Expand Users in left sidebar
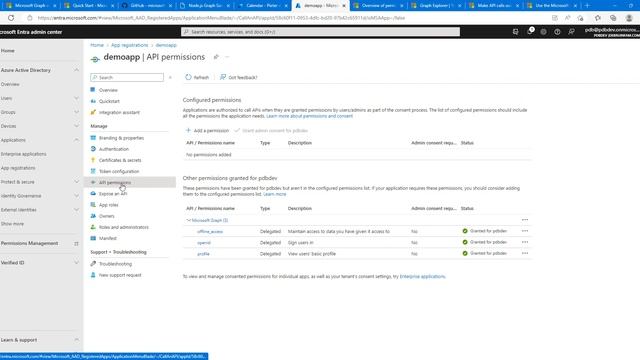This screenshot has height=360, width=640. (76, 98)
